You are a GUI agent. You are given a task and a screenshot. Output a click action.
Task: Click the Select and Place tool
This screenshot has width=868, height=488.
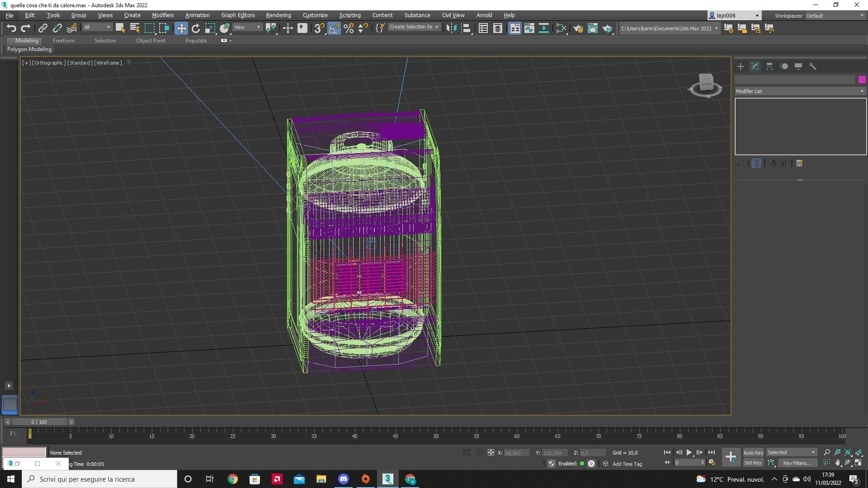point(225,28)
